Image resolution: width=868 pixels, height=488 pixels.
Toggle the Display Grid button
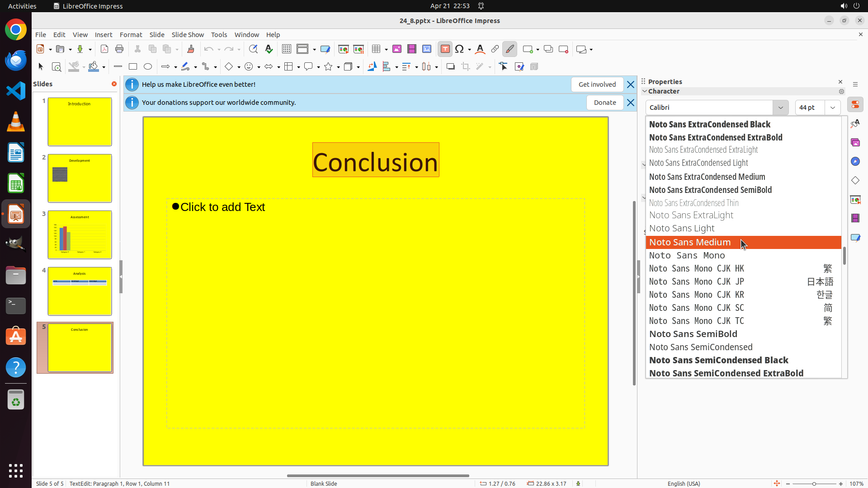tap(286, 49)
